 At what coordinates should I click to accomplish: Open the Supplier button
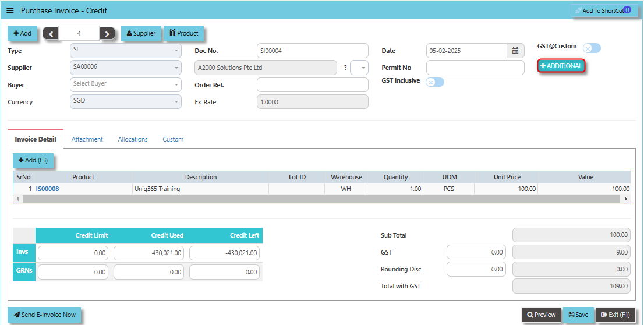141,33
